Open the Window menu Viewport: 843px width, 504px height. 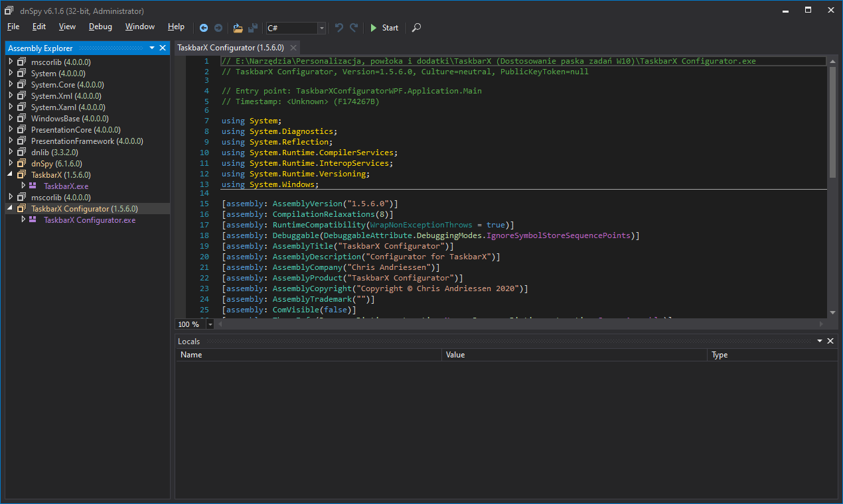point(139,27)
